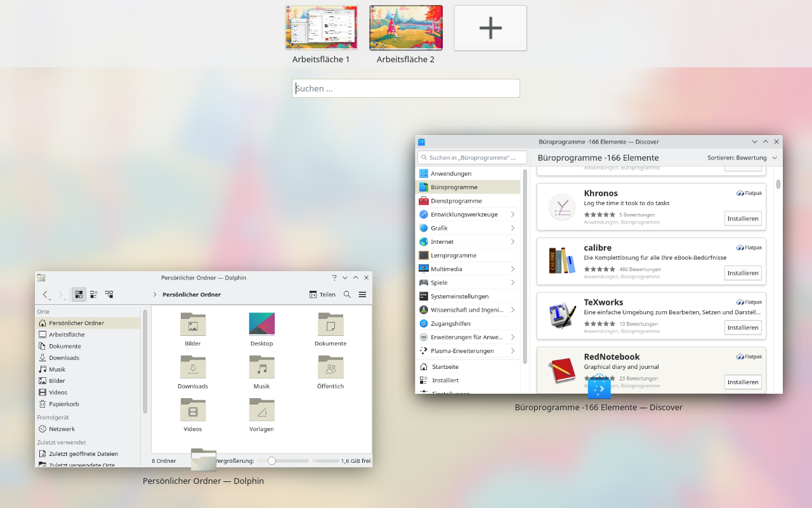
Task: Open Arbeitsfläche in Dolphin's places sidebar
Action: [x=88, y=335]
